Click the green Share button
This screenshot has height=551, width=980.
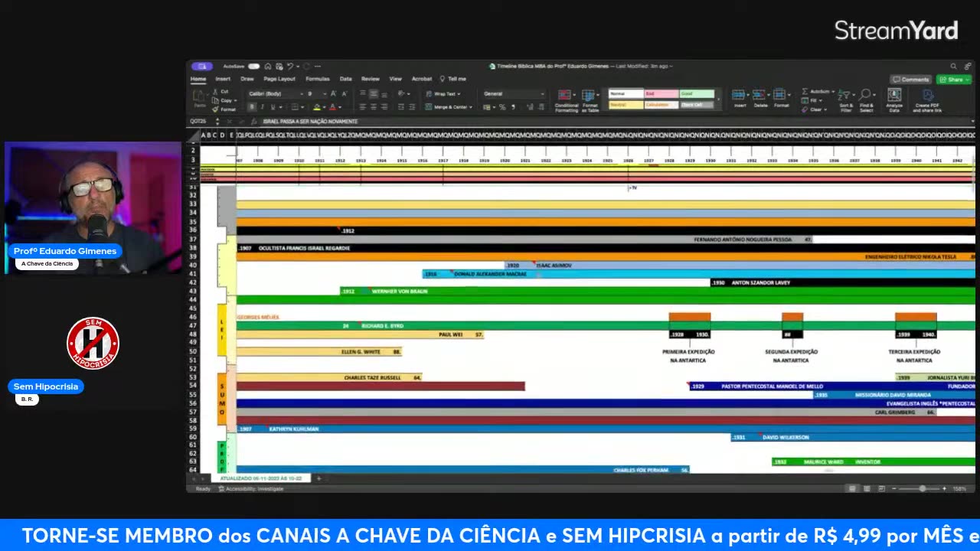pyautogui.click(x=953, y=80)
